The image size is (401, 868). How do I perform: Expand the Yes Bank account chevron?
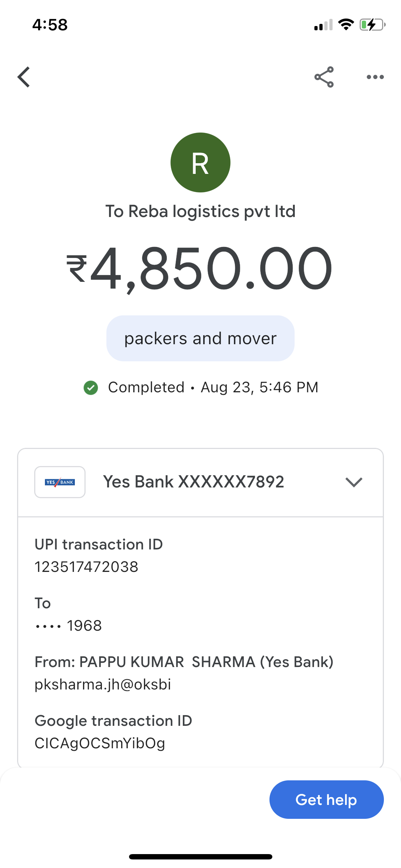click(x=354, y=482)
